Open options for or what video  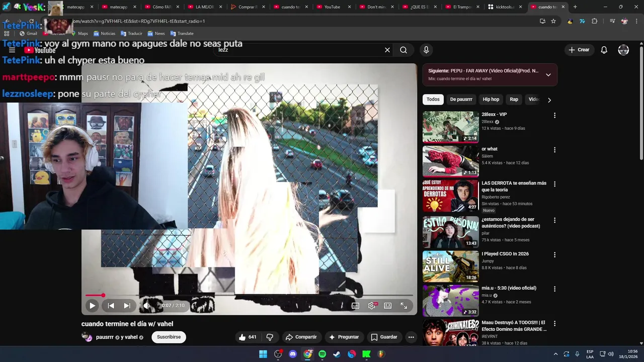tap(554, 150)
